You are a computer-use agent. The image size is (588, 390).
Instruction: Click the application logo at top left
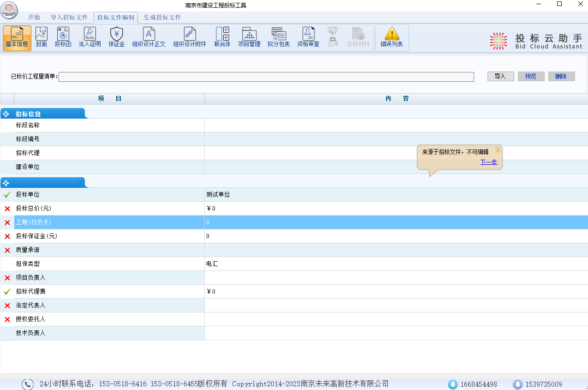pyautogui.click(x=10, y=10)
